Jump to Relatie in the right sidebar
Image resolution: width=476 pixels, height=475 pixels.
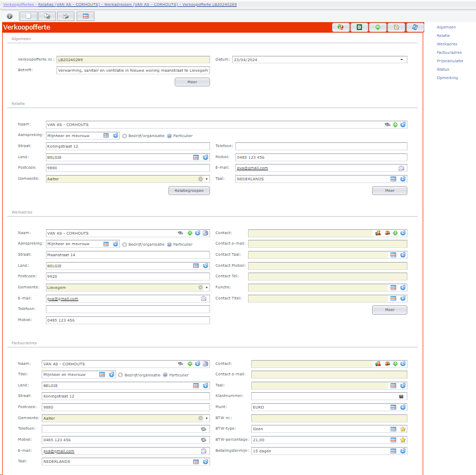(x=443, y=35)
